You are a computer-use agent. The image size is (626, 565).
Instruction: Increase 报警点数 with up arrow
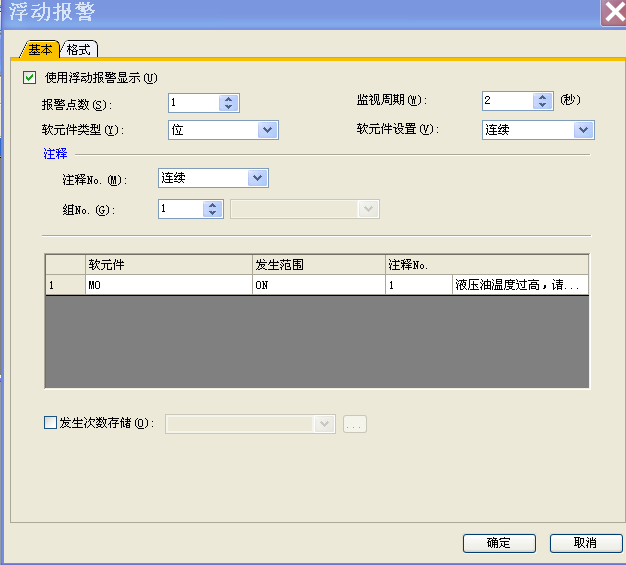point(229,98)
